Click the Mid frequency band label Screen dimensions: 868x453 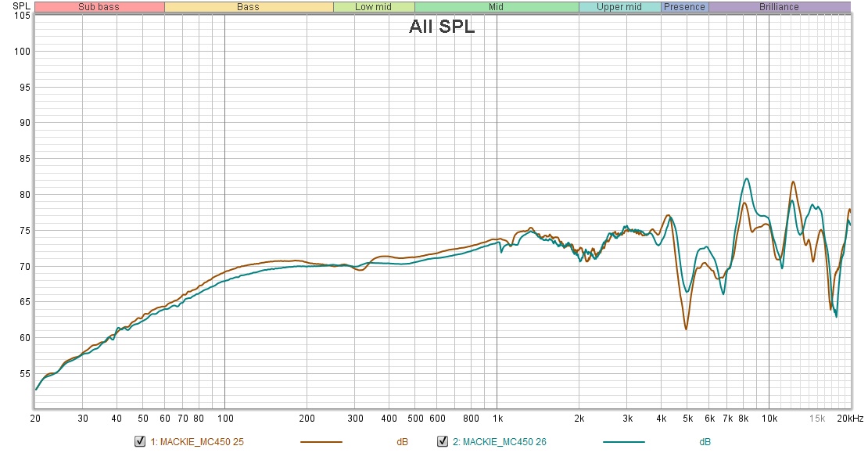point(497,6)
